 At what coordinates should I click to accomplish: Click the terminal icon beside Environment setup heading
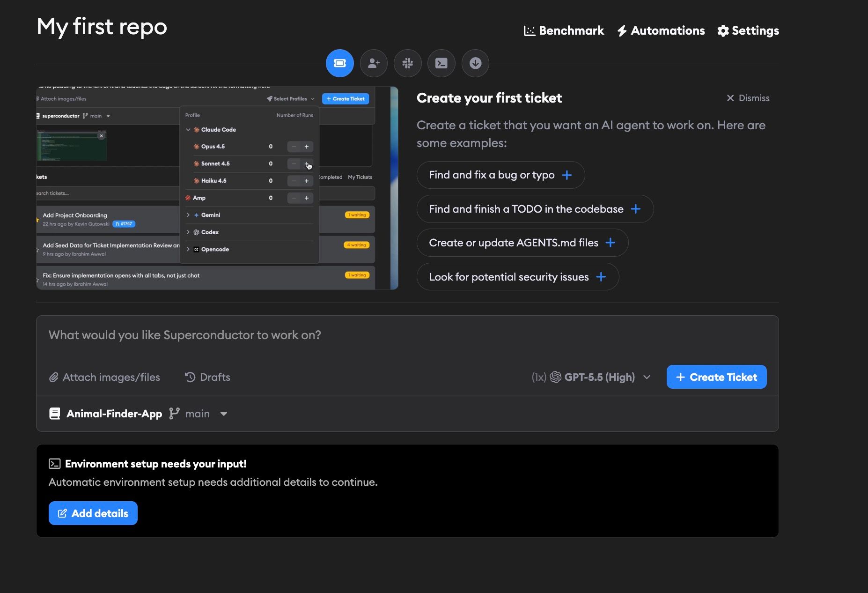(x=55, y=464)
